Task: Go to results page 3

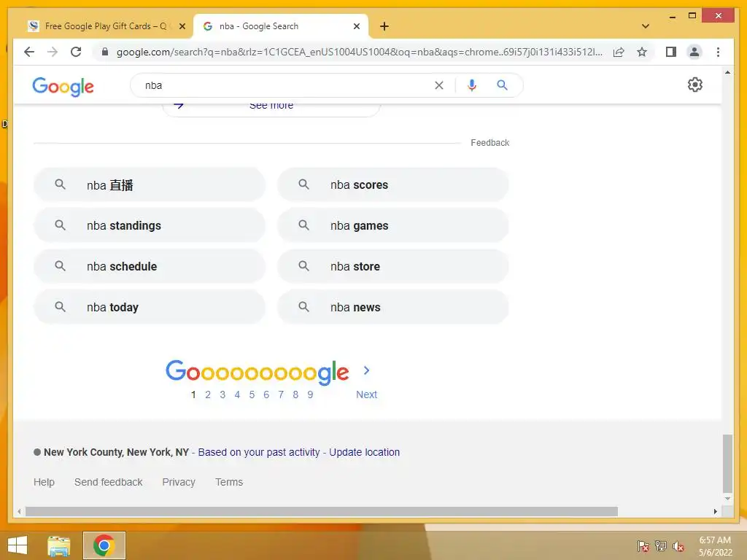Action: 222,394
